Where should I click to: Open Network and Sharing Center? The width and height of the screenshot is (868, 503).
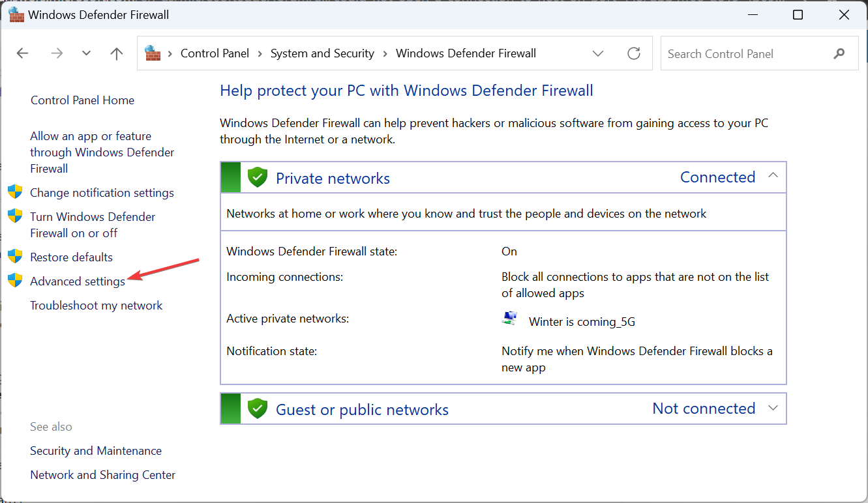coord(102,475)
